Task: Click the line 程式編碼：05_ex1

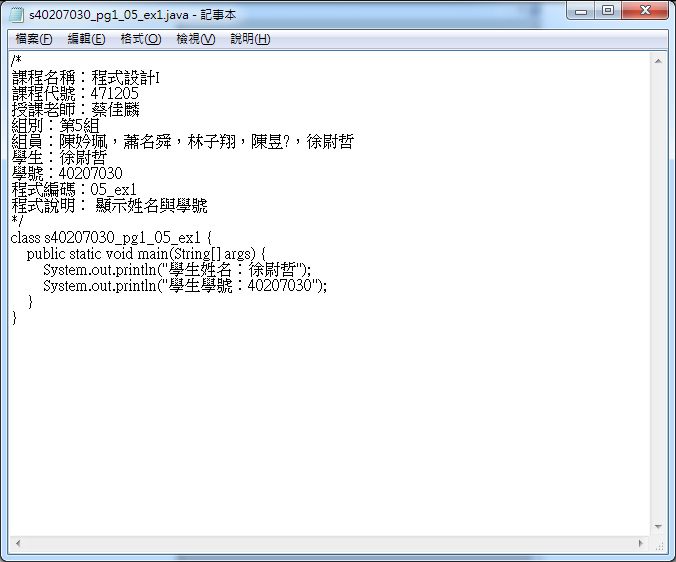Action: point(74,189)
